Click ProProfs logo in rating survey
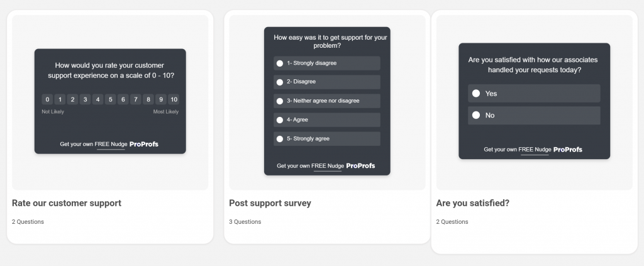This screenshot has width=644, height=266. pyautogui.click(x=144, y=144)
